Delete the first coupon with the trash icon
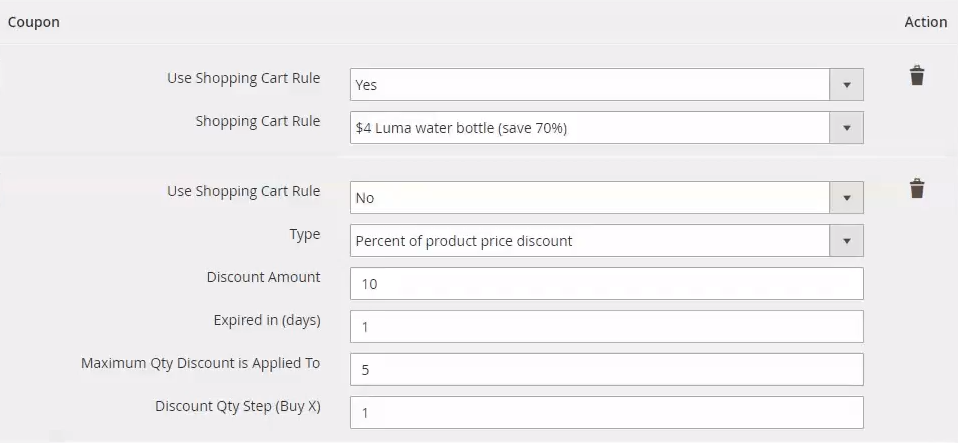 pyautogui.click(x=916, y=76)
